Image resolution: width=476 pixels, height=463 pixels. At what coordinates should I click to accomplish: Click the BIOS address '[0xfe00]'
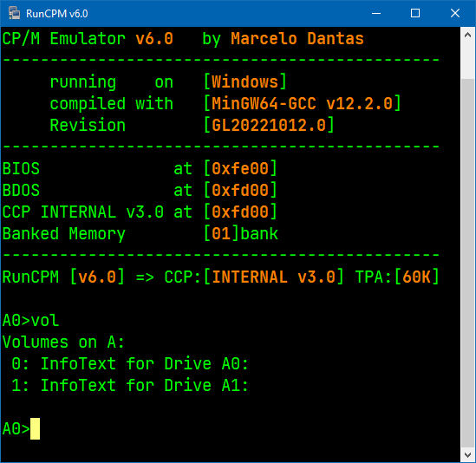[240, 168]
